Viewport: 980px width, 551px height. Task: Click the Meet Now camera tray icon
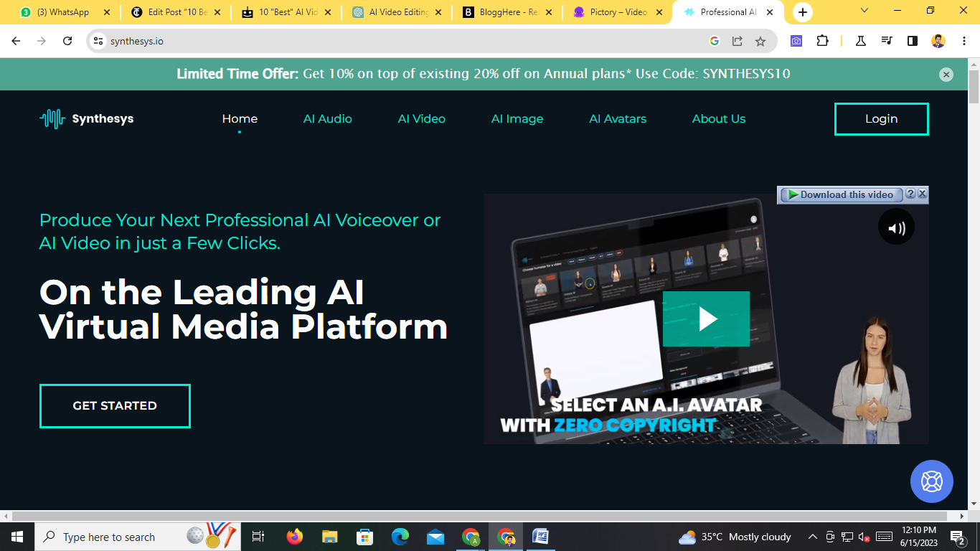pyautogui.click(x=830, y=537)
